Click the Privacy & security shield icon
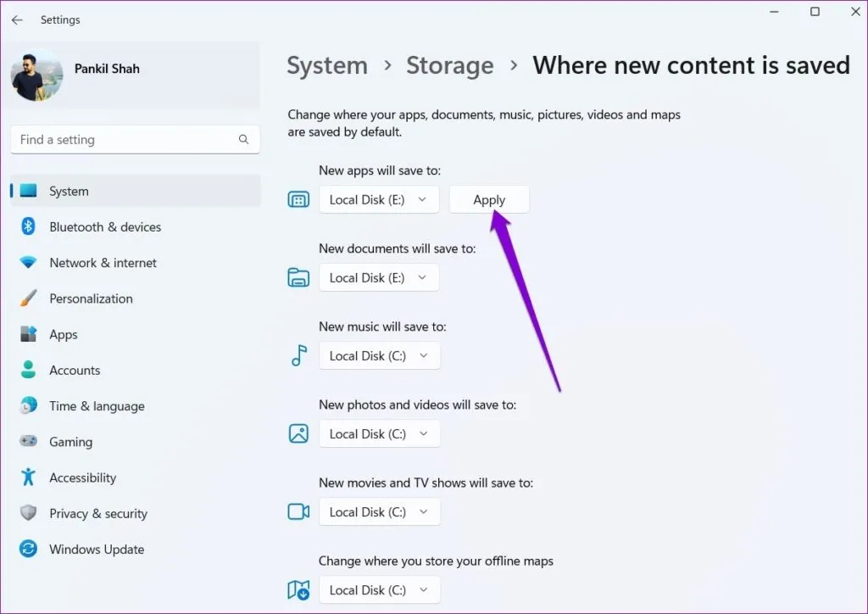The width and height of the screenshot is (868, 614). [x=29, y=513]
